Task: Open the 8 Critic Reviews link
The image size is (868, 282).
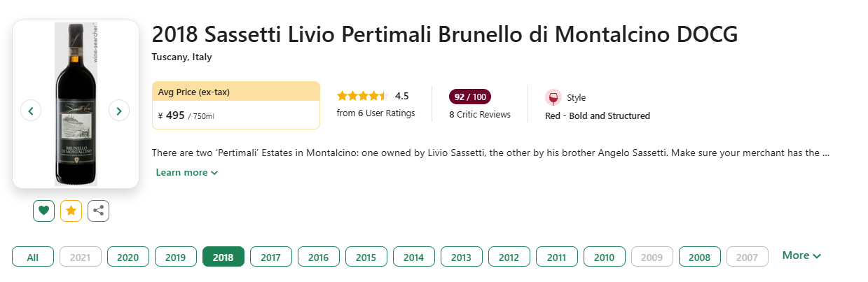Action: tap(480, 114)
